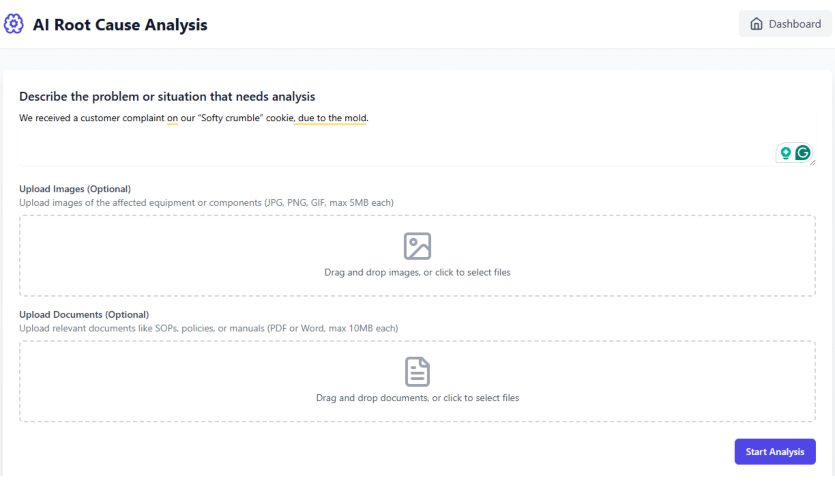The image size is (835, 500).
Task: Click inside the problem description text field
Action: tap(418, 138)
